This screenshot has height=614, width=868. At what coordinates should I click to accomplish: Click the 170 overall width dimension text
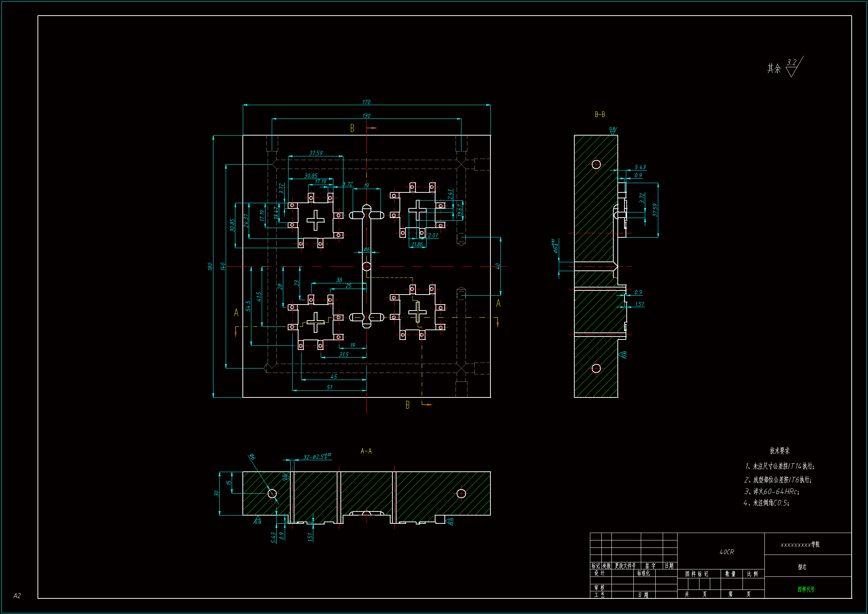click(x=366, y=102)
